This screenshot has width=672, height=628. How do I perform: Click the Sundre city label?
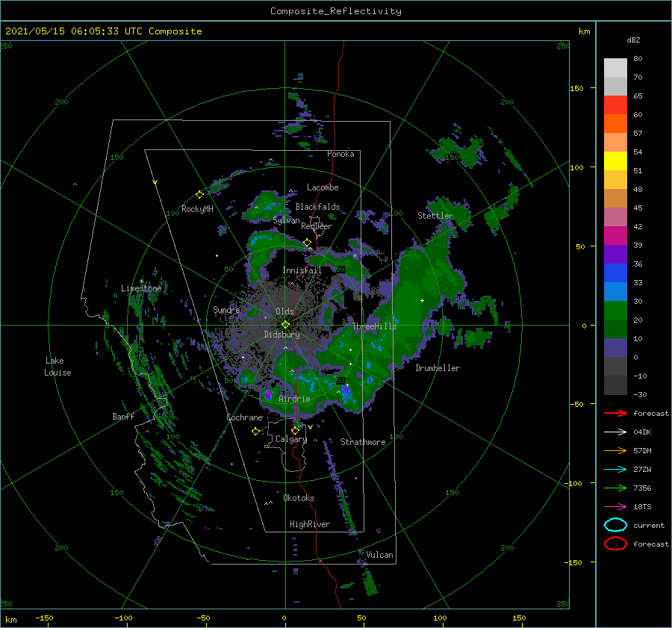pyautogui.click(x=226, y=310)
